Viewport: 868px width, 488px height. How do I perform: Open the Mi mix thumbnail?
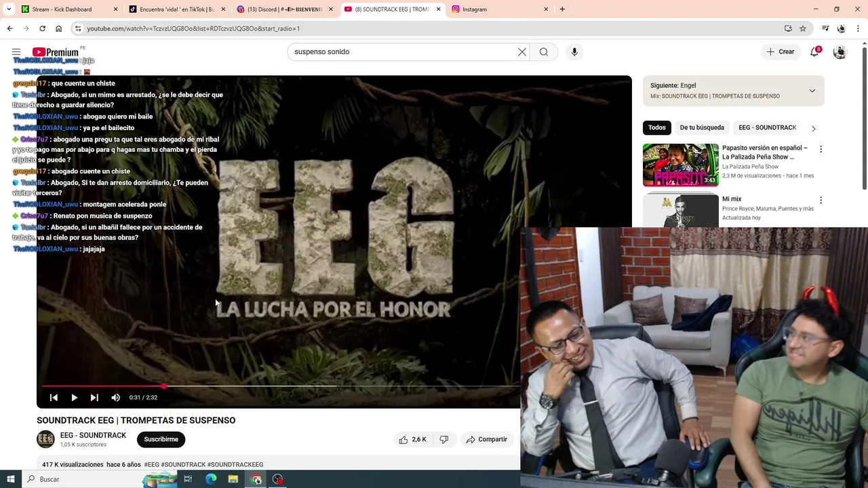681,211
